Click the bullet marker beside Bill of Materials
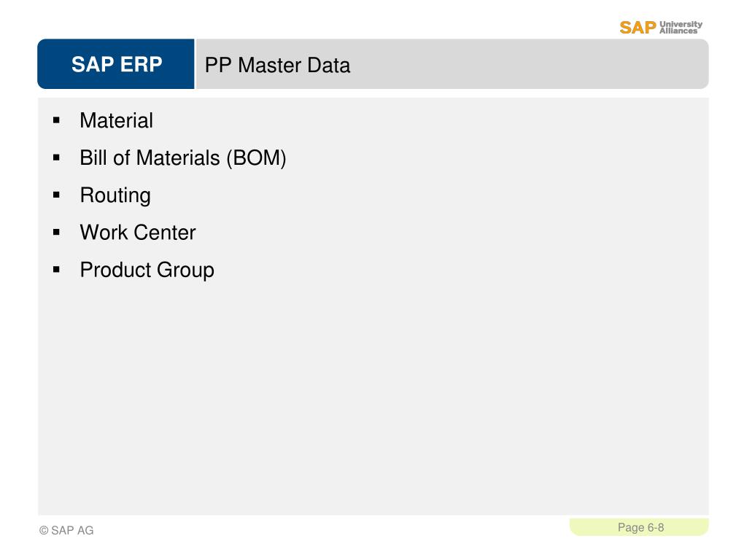The width and height of the screenshot is (747, 560). tap(57, 157)
